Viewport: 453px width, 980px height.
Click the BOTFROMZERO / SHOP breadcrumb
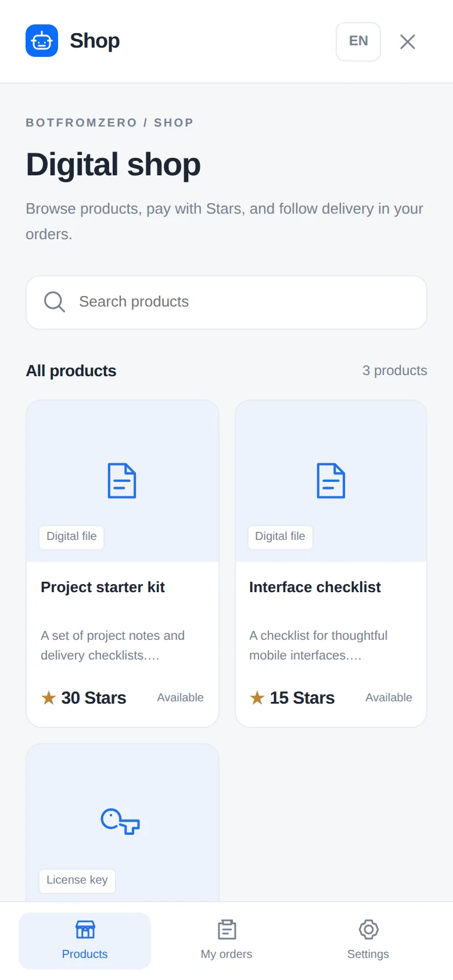(110, 123)
